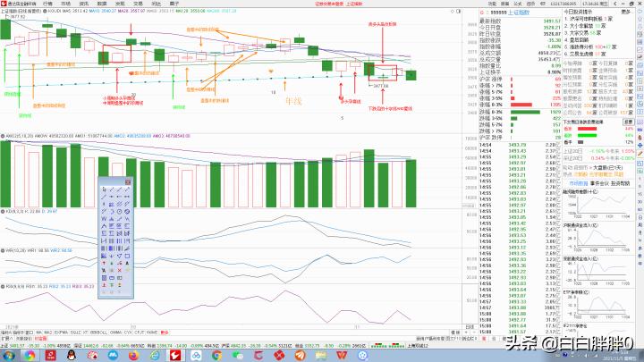644x362 pixels.
Task: Click the green 看跌 vote bar
Action: click(x=587, y=136)
